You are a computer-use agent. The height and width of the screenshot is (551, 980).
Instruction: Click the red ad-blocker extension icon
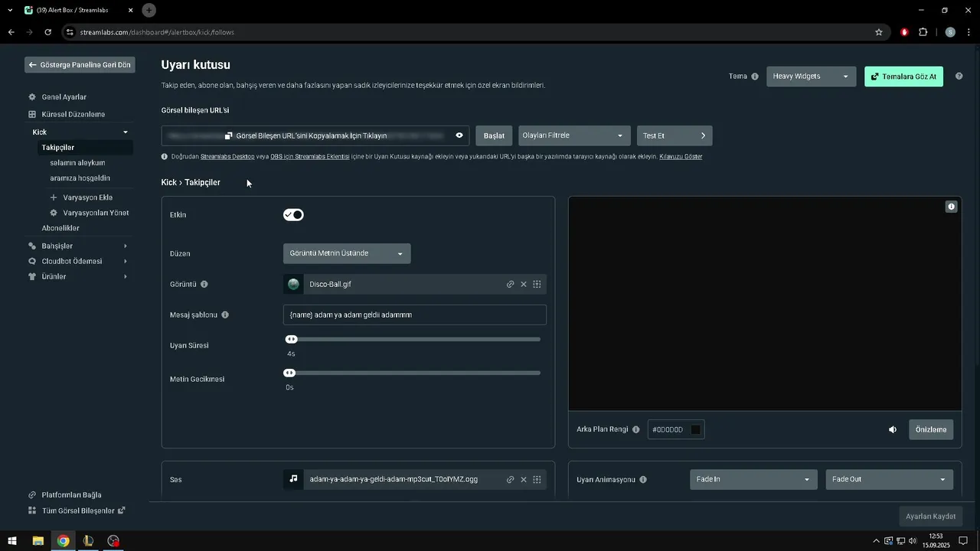point(904,32)
